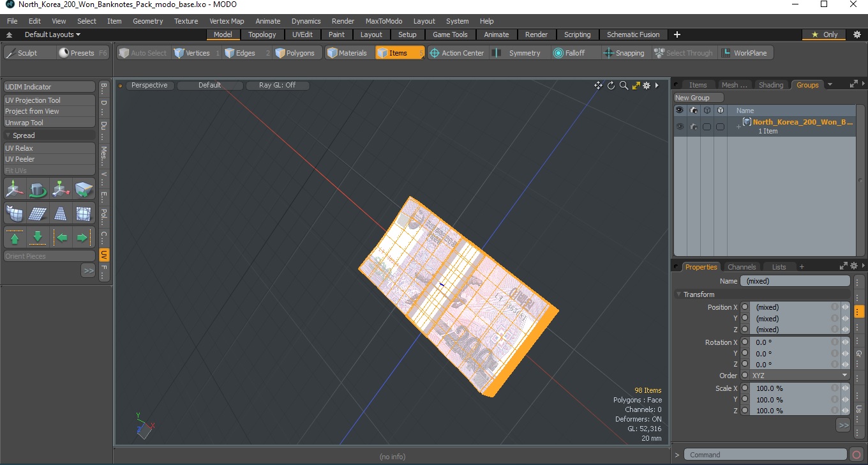This screenshot has height=465, width=868.
Task: Open the Groups panel tab dropdown arrow
Action: click(x=830, y=84)
